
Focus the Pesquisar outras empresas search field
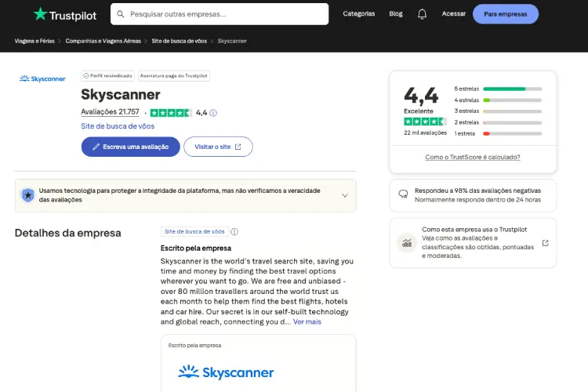coord(220,14)
